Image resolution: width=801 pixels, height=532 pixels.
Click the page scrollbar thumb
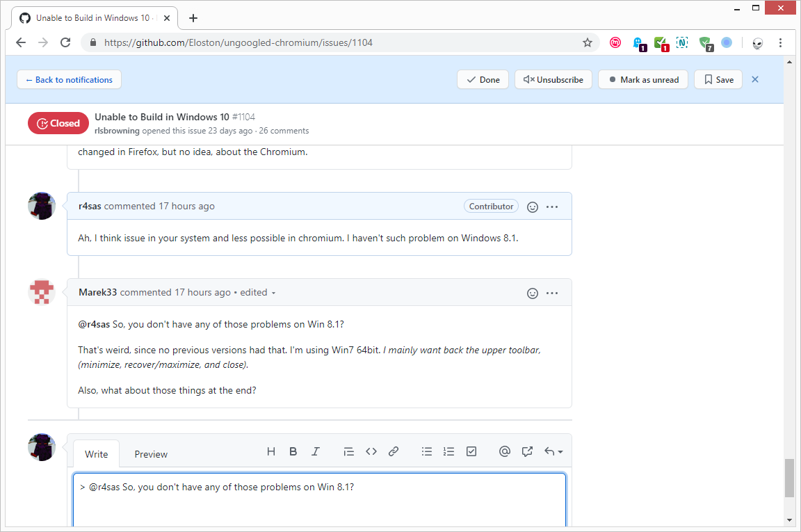789,478
